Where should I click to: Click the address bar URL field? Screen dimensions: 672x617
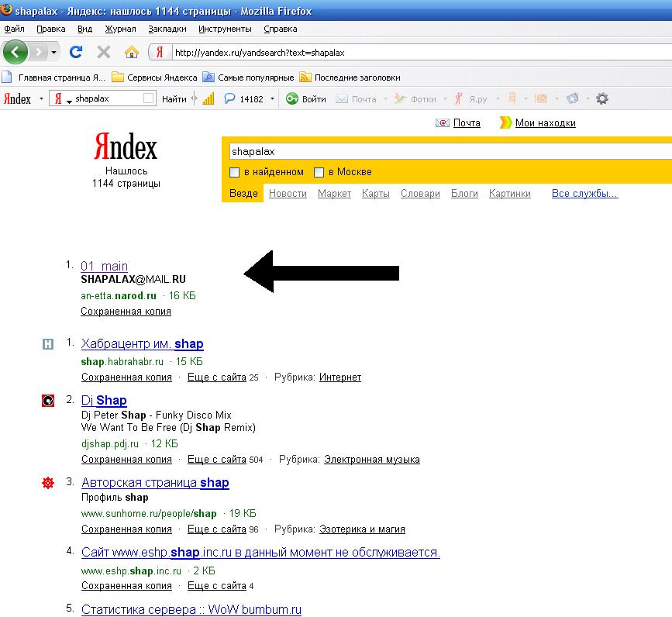tap(422, 53)
